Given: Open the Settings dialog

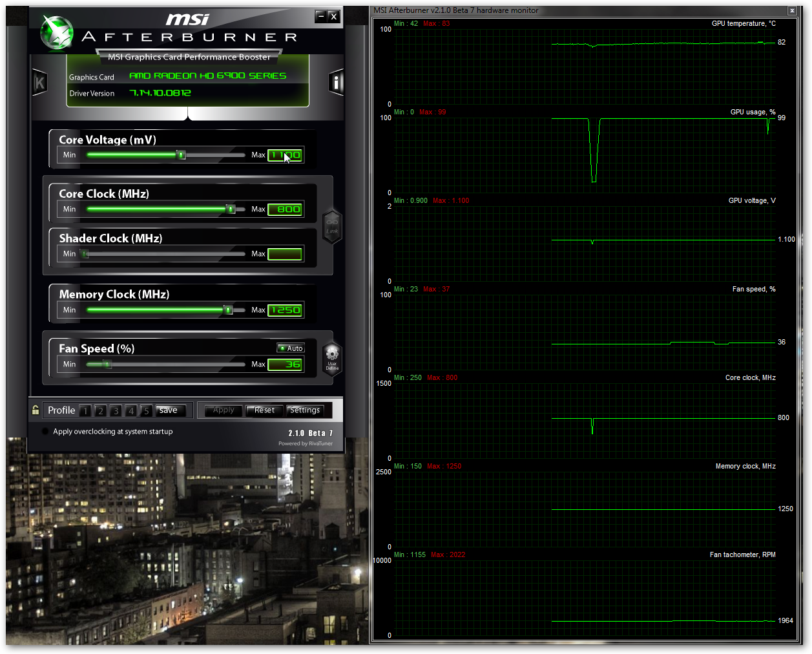Looking at the screenshot, I should pos(305,410).
